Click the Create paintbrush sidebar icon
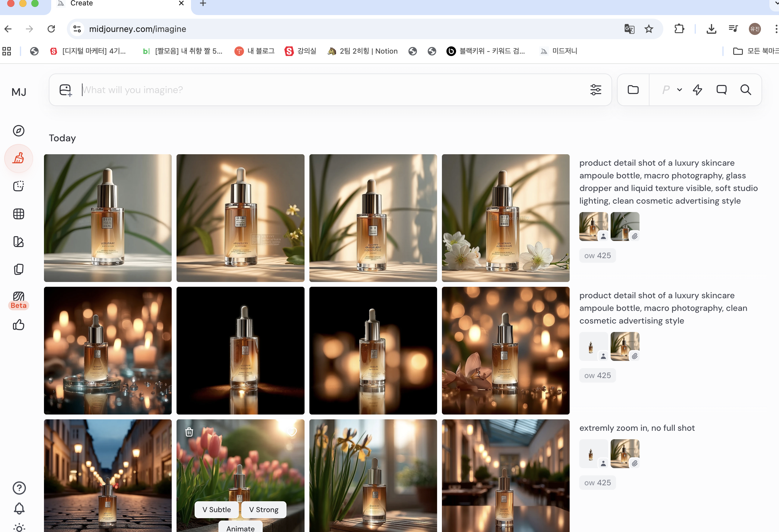Image resolution: width=779 pixels, height=532 pixels. [18, 158]
